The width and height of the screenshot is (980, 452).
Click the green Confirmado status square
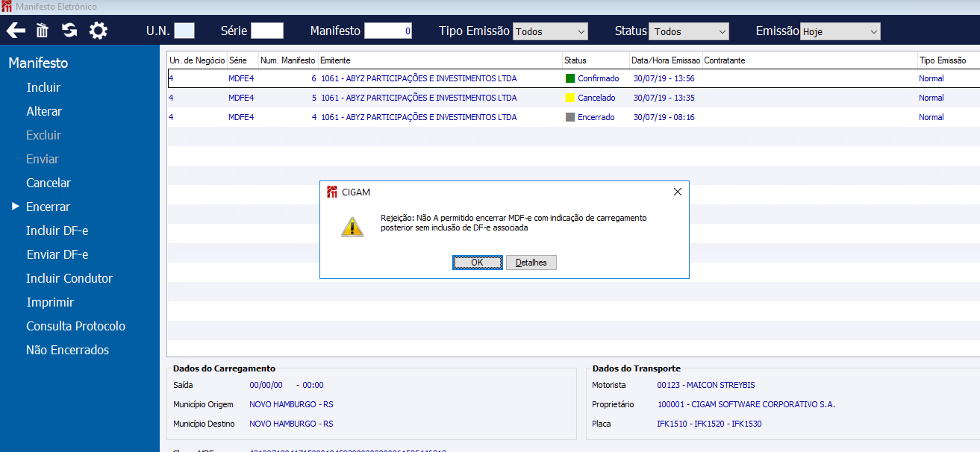pos(570,78)
